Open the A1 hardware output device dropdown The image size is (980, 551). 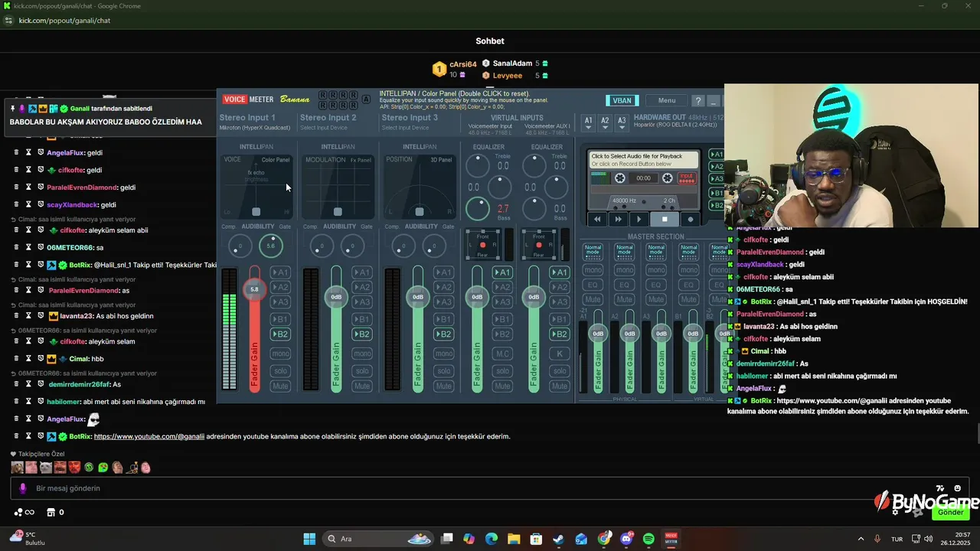[x=588, y=122]
